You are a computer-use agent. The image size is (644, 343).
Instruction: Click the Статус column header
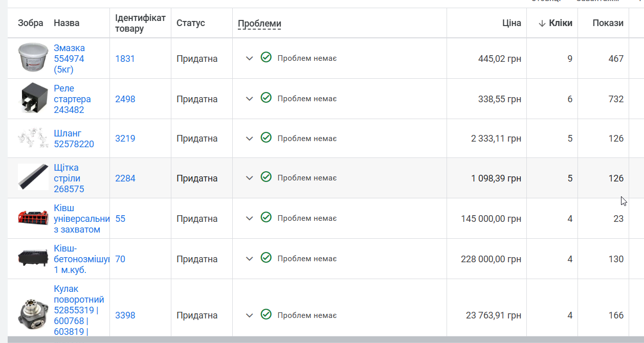pos(191,23)
